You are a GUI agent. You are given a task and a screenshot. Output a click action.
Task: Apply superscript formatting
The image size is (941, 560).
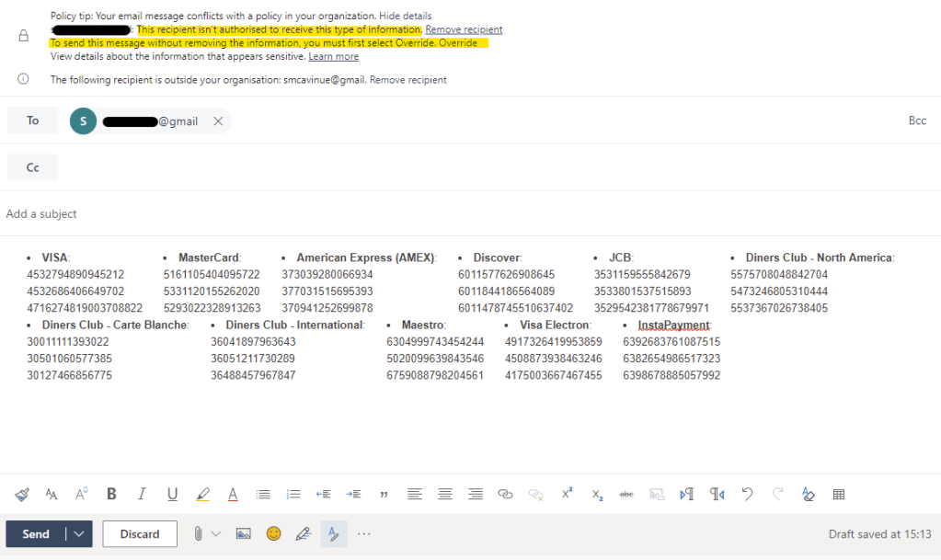[x=567, y=494]
